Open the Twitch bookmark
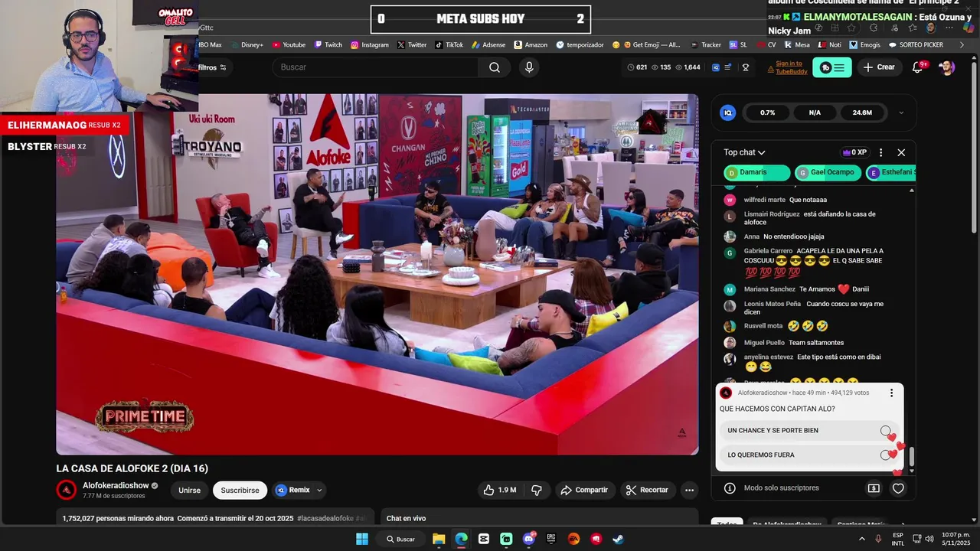This screenshot has width=980, height=551. pos(328,45)
